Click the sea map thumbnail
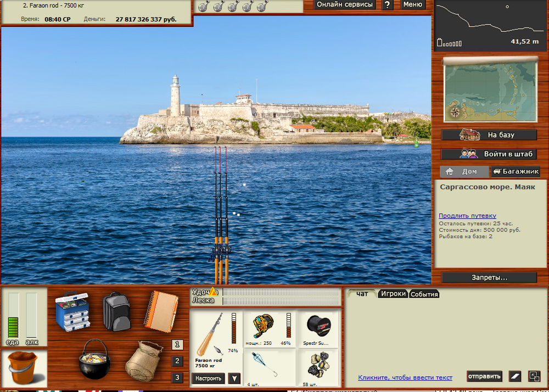Screen dimensions: 549x392 490,89
